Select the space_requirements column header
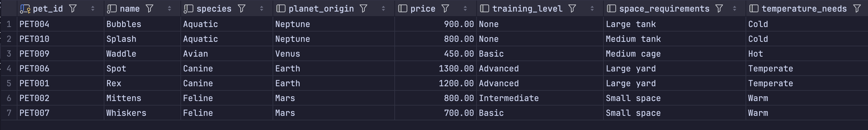The width and height of the screenshot is (868, 130). coord(664,9)
